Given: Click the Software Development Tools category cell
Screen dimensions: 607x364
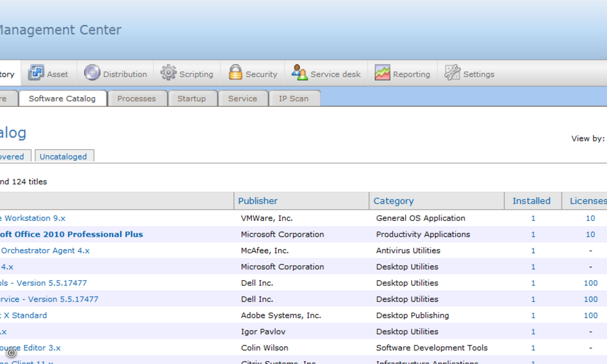Looking at the screenshot, I should point(432,348).
